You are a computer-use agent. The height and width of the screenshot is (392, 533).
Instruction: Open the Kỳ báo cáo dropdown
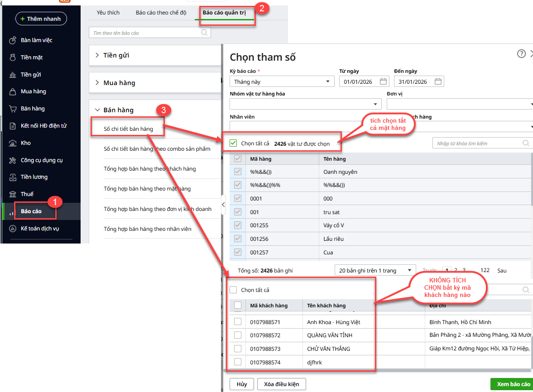coord(282,82)
